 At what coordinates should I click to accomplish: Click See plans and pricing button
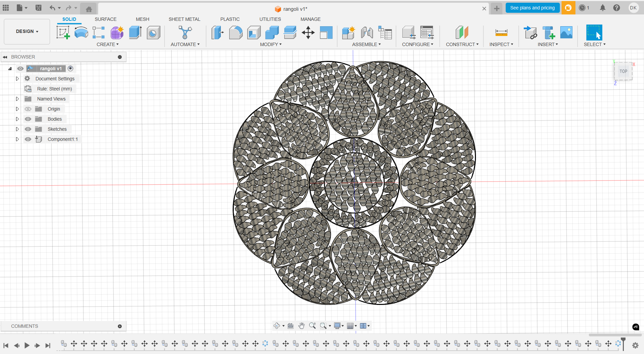coord(532,8)
